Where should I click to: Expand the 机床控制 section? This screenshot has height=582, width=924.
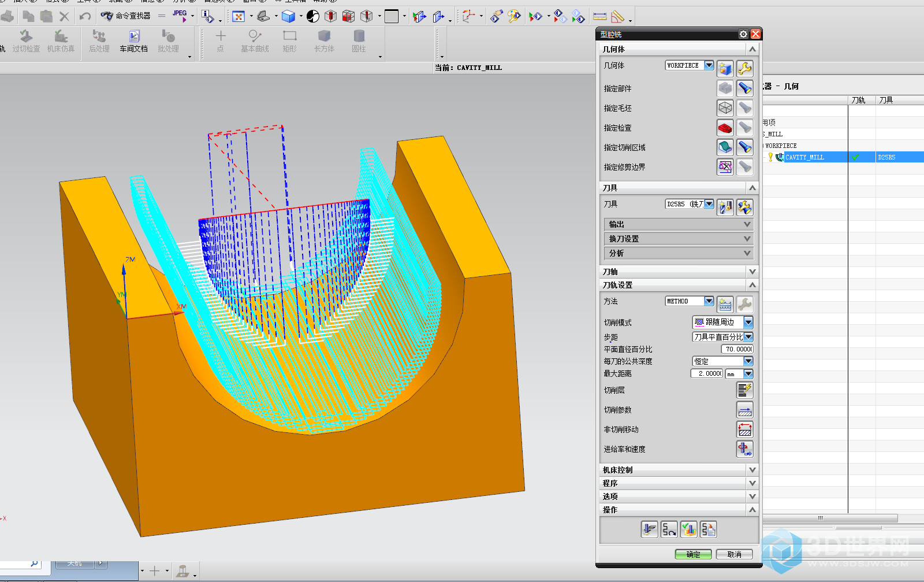[679, 470]
